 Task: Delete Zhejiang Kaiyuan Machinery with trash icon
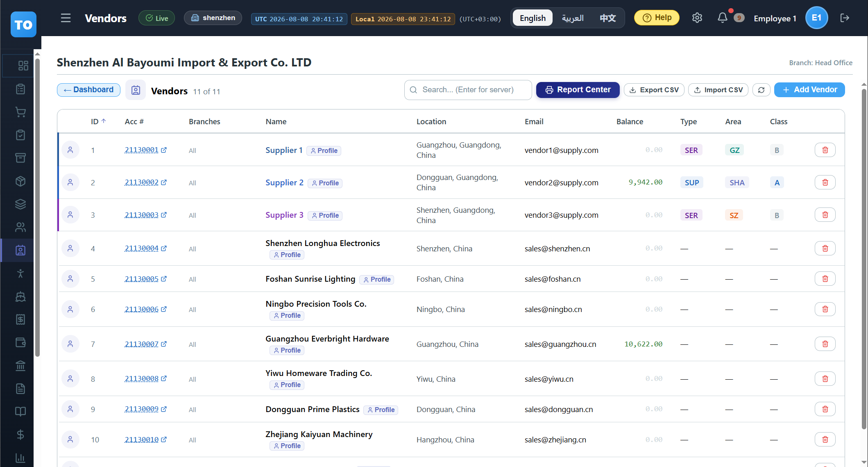tap(825, 440)
